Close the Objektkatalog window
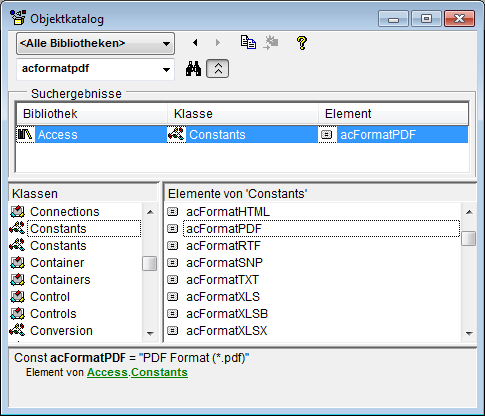485x416 pixels. [459, 19]
